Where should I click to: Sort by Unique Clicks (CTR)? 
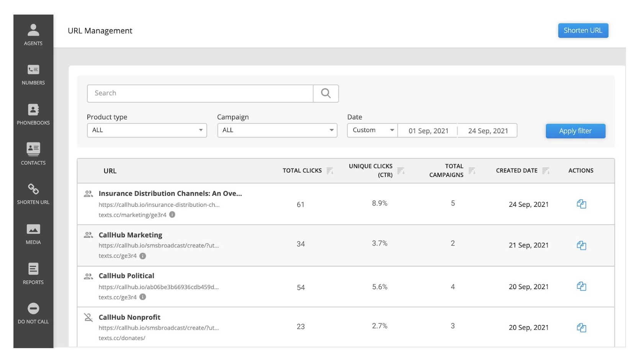(400, 171)
